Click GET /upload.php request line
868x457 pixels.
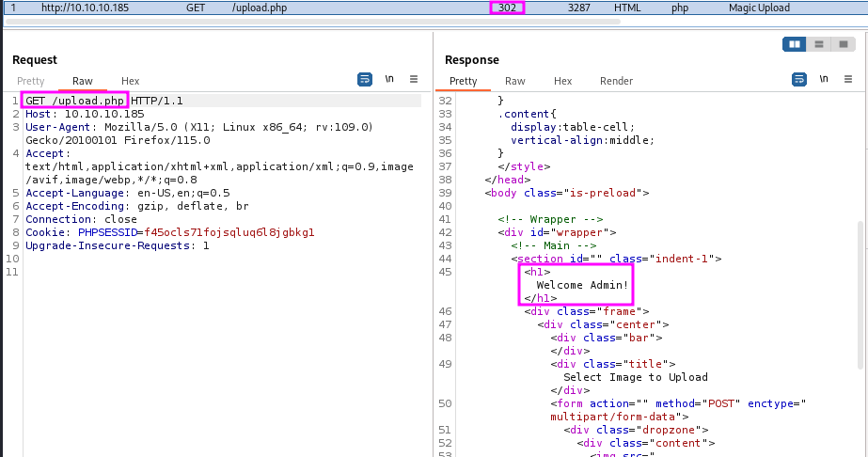pos(104,101)
